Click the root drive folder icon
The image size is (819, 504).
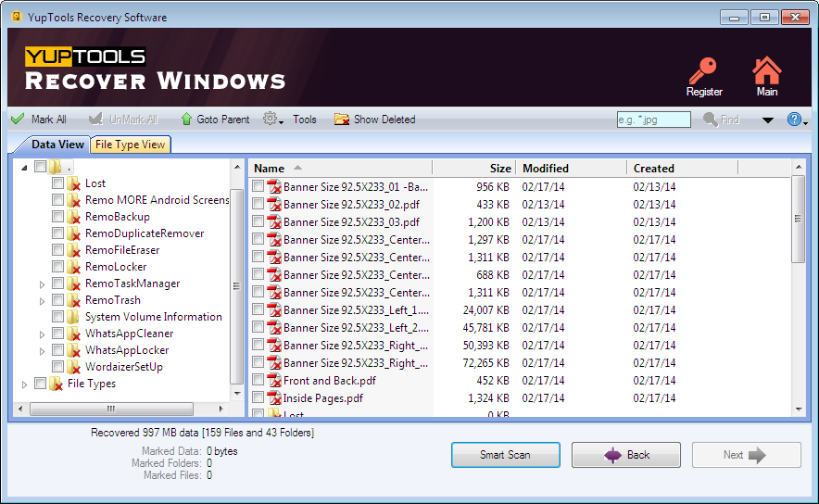56,167
